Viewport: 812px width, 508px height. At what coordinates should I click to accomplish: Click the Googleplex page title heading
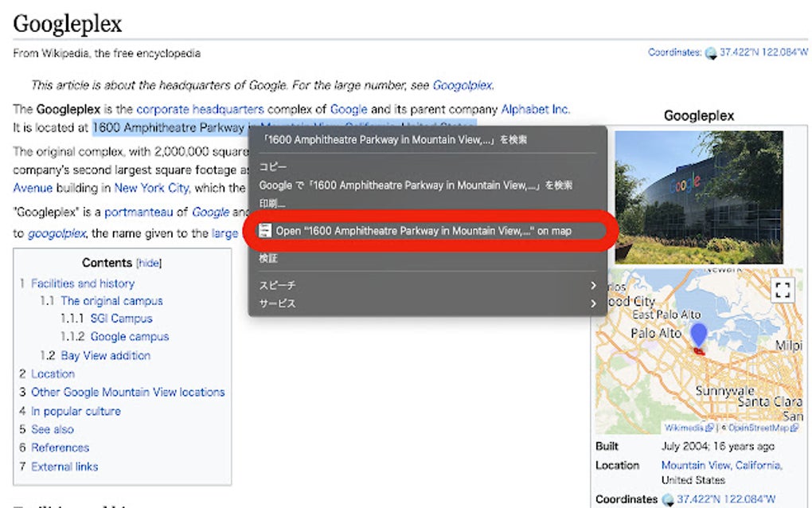(x=68, y=24)
